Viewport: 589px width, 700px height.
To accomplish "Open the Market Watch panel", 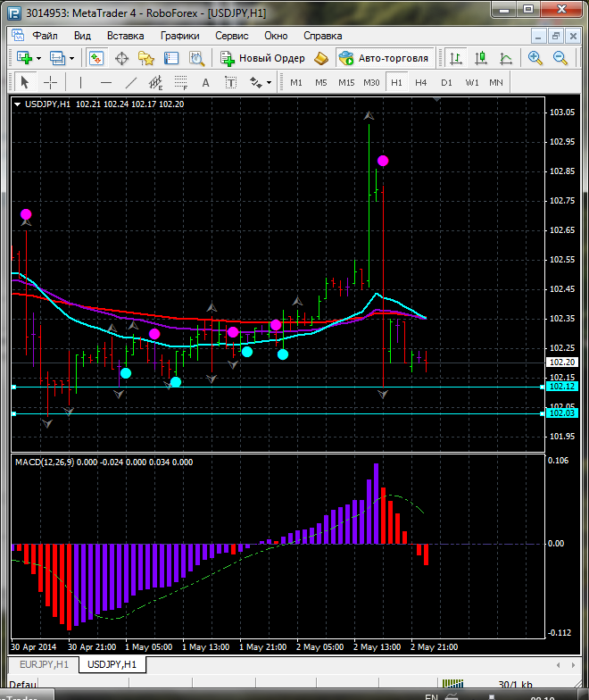I will [x=96, y=58].
